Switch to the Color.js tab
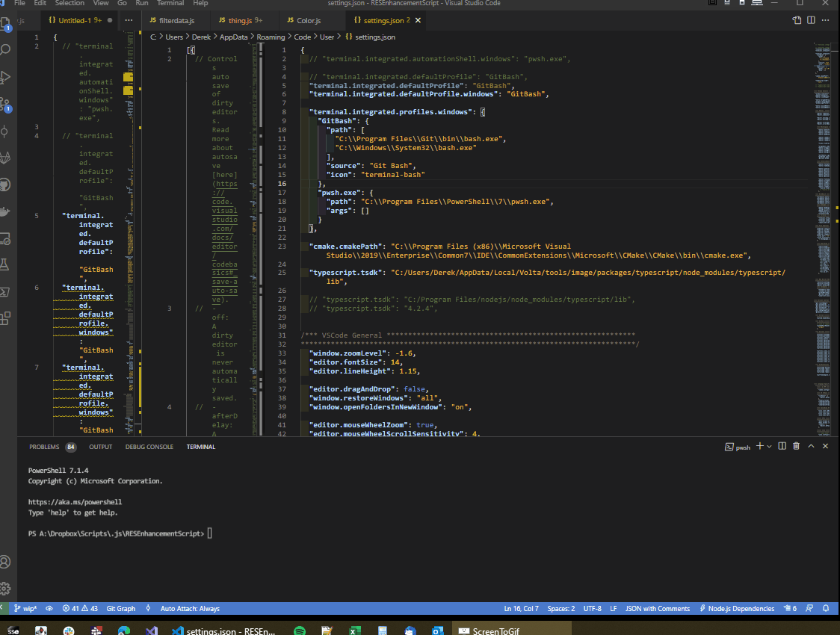Viewport: 840px width, 635px height. [x=306, y=21]
